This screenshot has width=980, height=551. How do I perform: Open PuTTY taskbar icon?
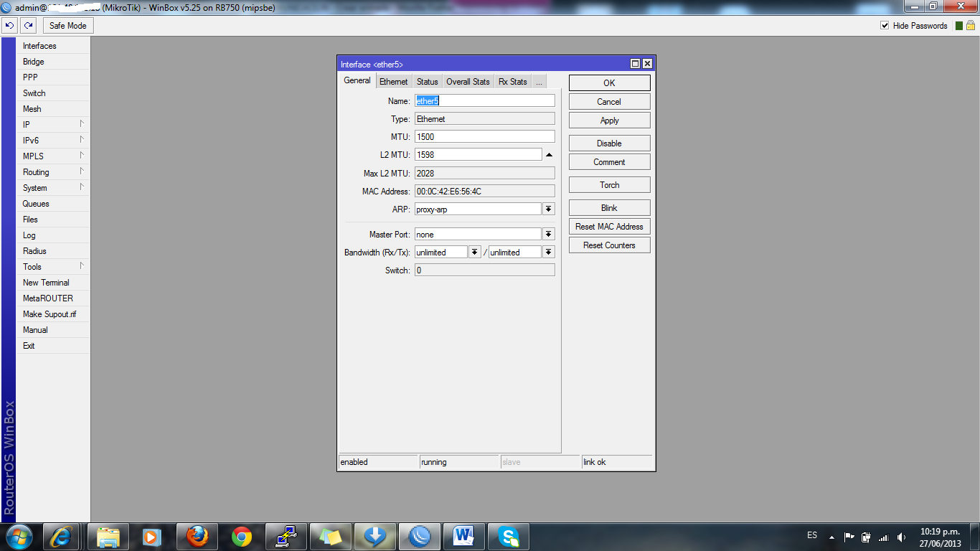[286, 537]
